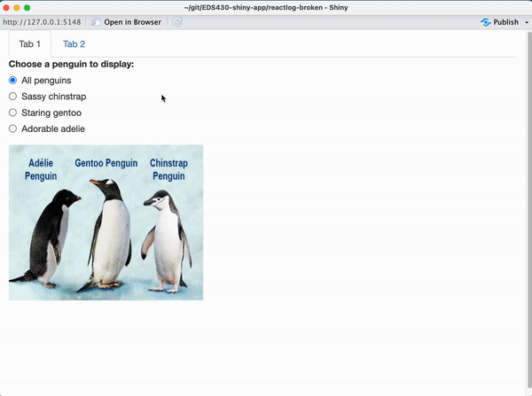Switch to Tab 1

coord(30,44)
